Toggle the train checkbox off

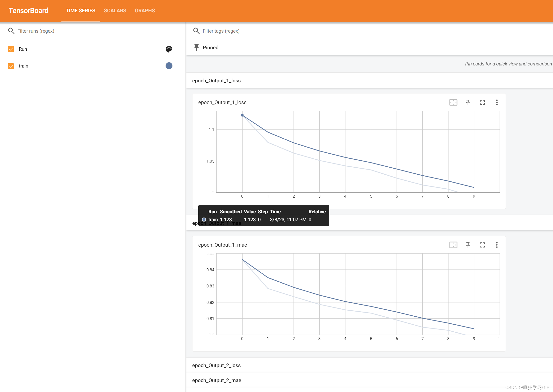tap(11, 66)
